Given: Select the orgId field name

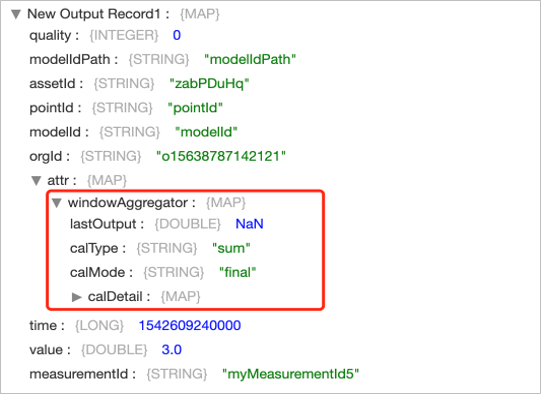Looking at the screenshot, I should 46,156.
